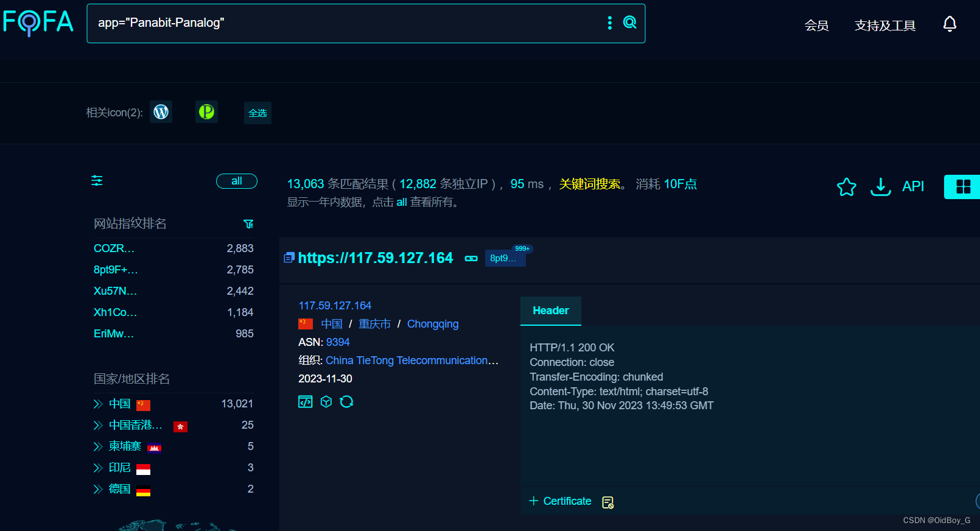Viewport: 980px width, 531px height.
Task: Select the WordPress related icon
Action: pyautogui.click(x=161, y=112)
